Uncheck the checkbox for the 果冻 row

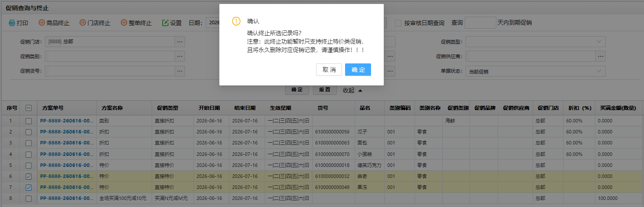tap(28, 188)
